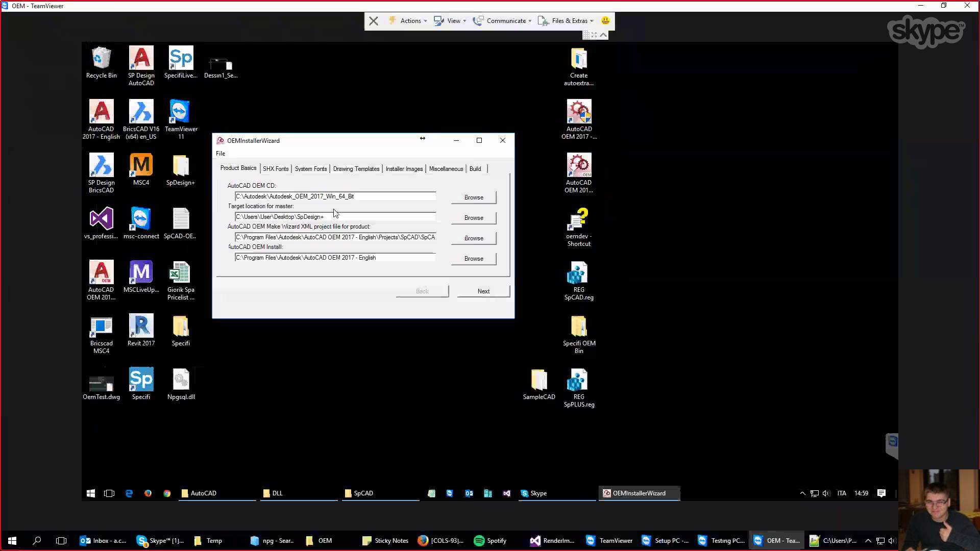The width and height of the screenshot is (980, 551).
Task: Browse for AutoCAD OEM Install folder
Action: [x=474, y=259]
